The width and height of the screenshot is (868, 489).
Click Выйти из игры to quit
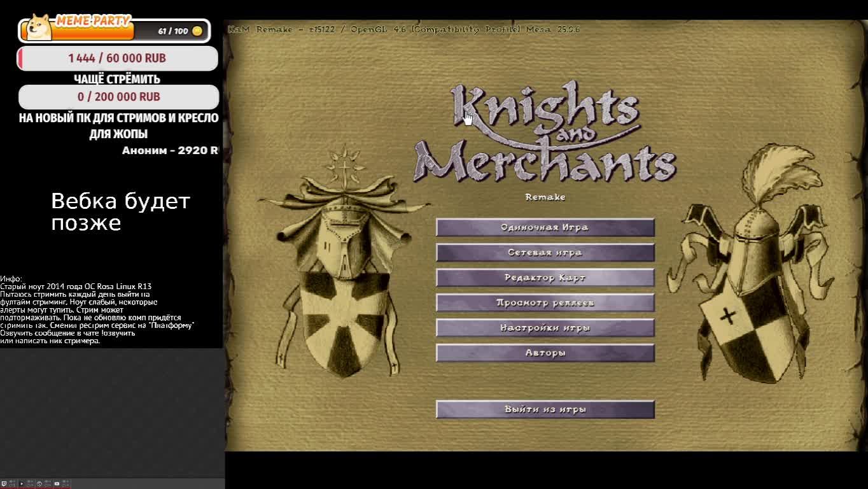tap(545, 409)
